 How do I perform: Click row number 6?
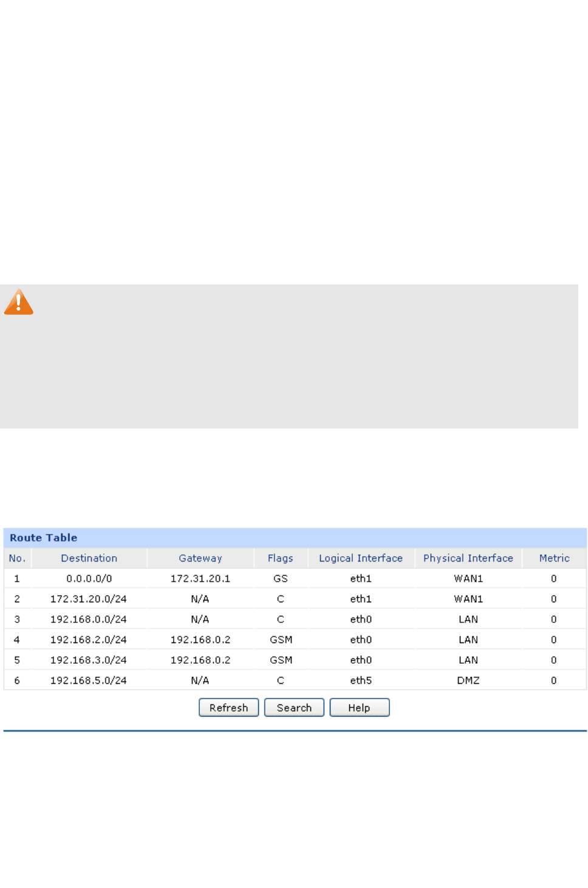tap(17, 680)
